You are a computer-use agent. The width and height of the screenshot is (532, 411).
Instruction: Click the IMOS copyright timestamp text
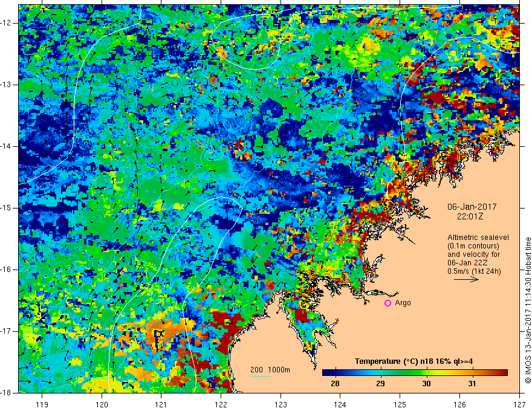click(528, 310)
